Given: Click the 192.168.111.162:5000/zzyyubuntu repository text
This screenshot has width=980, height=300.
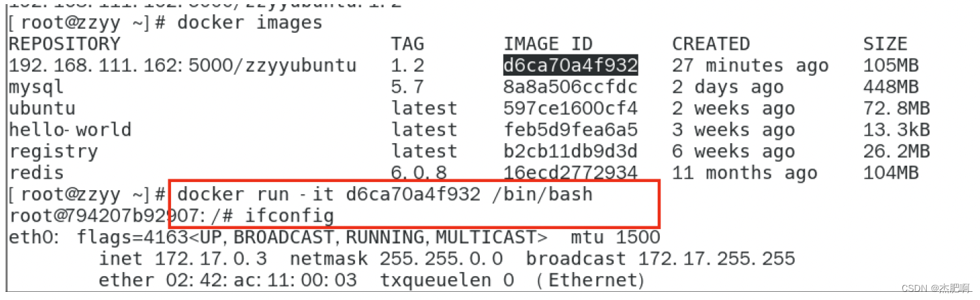Looking at the screenshot, I should (183, 65).
